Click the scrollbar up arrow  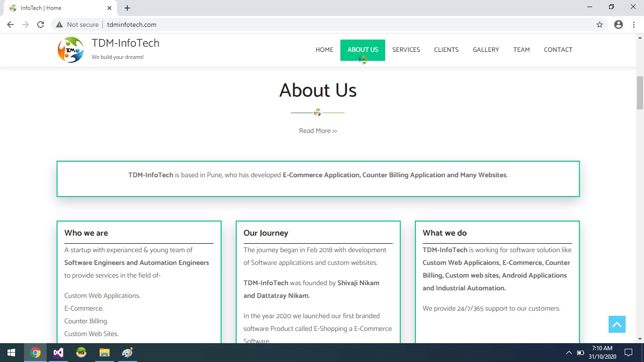(640, 37)
